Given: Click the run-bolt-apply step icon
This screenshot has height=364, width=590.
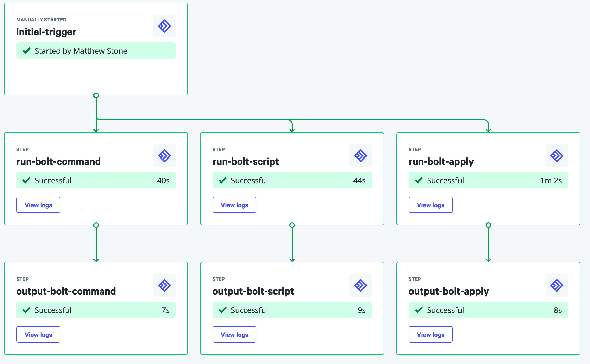Looking at the screenshot, I should (557, 156).
